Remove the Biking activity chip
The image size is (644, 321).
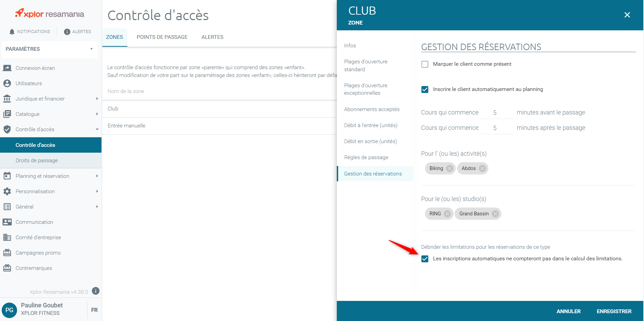coord(450,168)
